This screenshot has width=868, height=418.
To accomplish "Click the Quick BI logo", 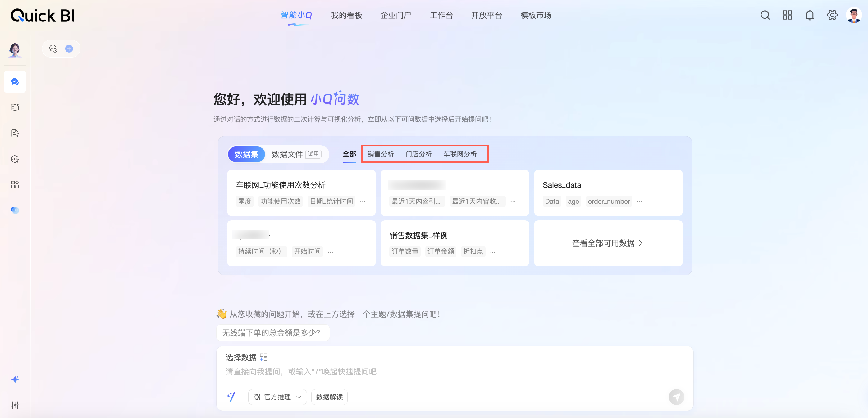I will tap(43, 16).
